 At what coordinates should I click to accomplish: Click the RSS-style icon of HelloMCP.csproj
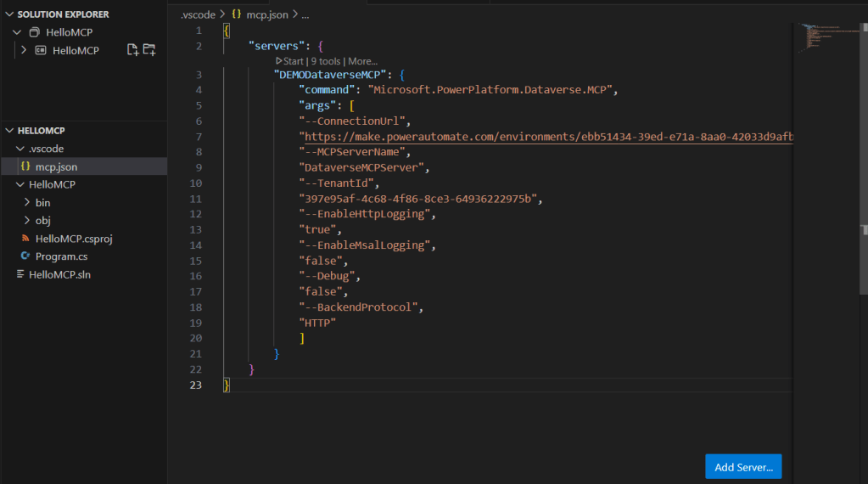tap(26, 239)
